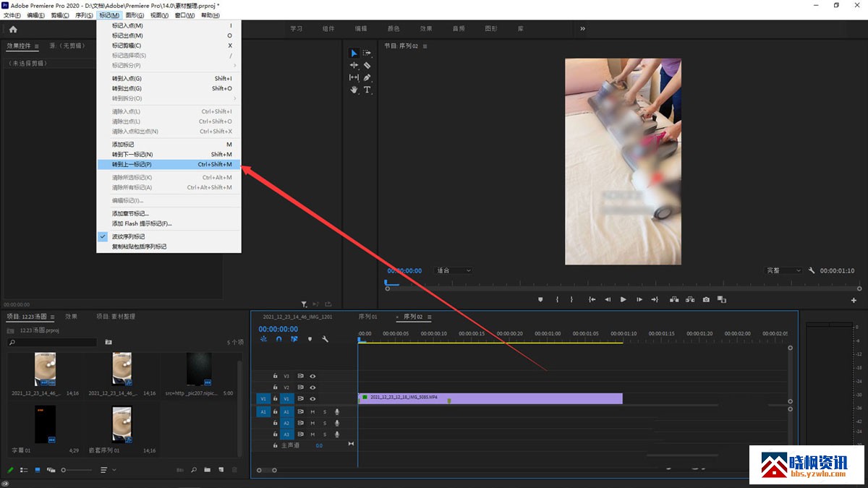Select the Hand tool
The image size is (868, 488).
(354, 90)
